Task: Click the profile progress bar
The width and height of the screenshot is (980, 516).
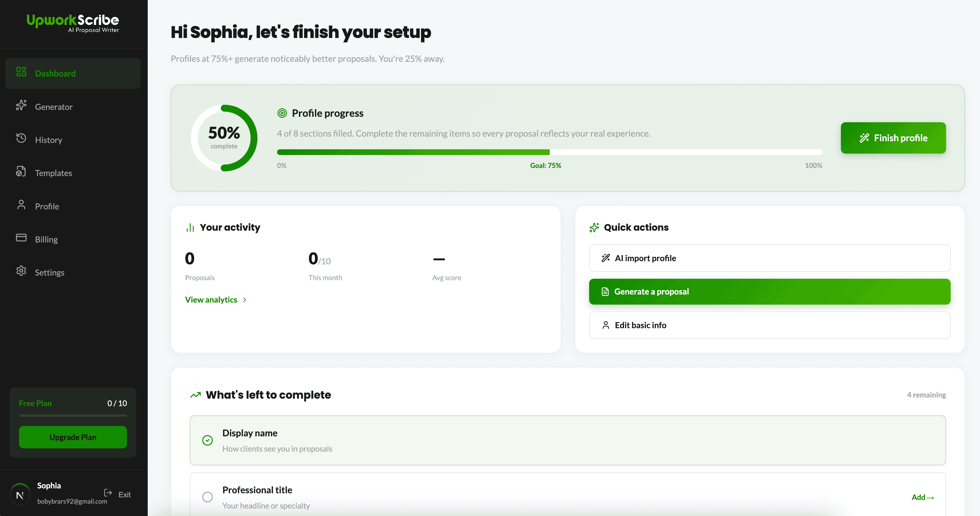Action: click(549, 152)
